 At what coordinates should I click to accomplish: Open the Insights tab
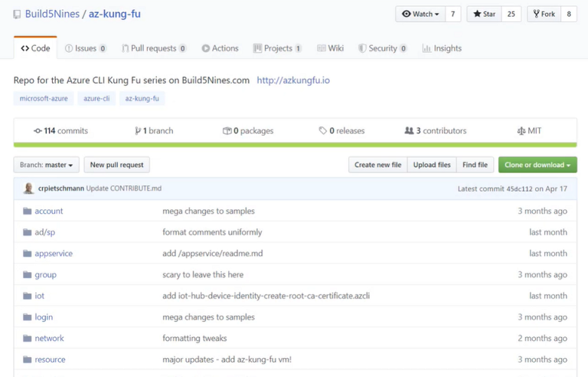[442, 48]
